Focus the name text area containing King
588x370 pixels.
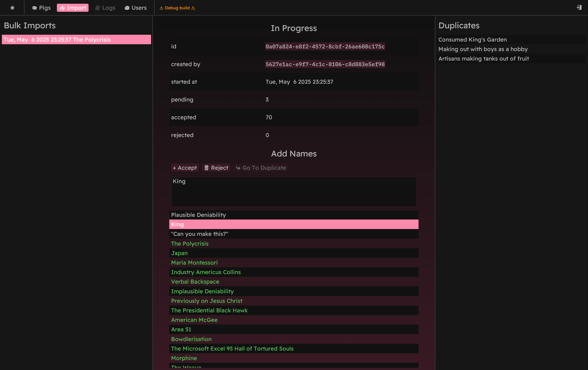click(294, 192)
